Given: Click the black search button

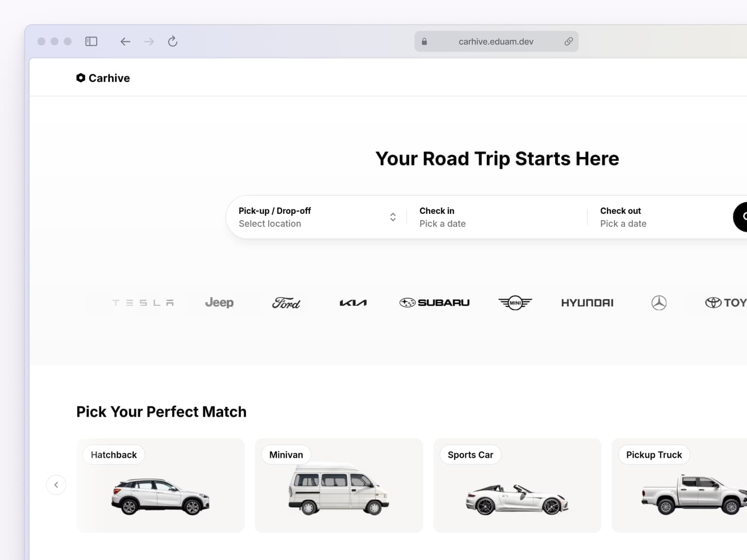Looking at the screenshot, I should [740, 217].
